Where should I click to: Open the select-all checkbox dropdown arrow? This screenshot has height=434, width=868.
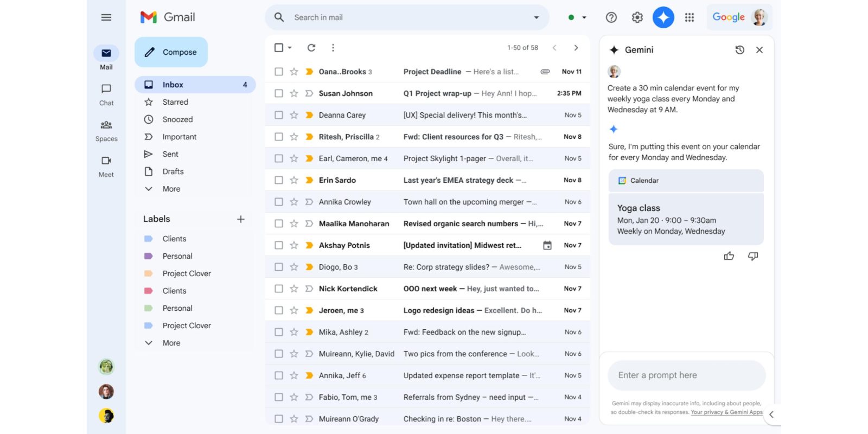coord(290,48)
